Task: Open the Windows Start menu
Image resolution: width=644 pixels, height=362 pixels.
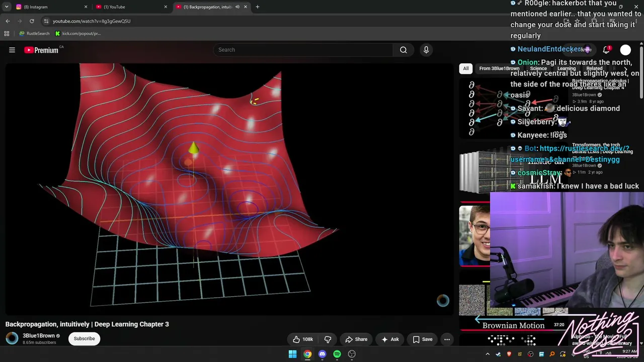Action: [292, 354]
